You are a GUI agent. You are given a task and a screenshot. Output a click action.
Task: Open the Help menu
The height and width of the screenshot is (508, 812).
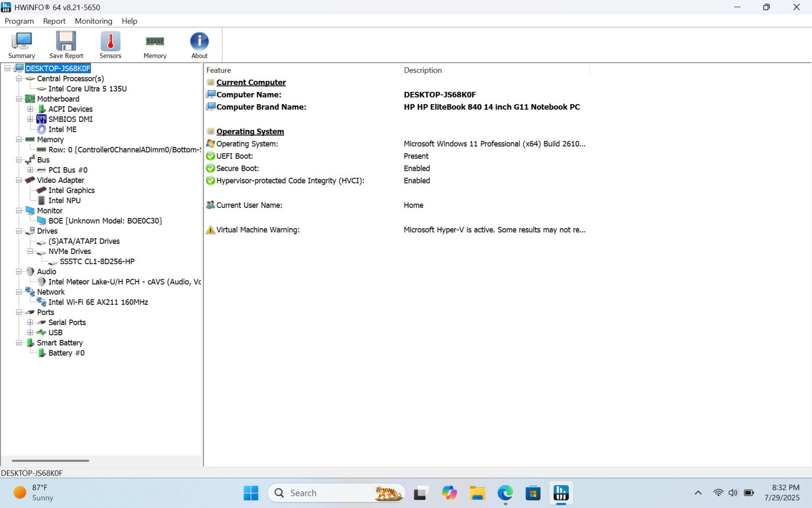(x=129, y=21)
